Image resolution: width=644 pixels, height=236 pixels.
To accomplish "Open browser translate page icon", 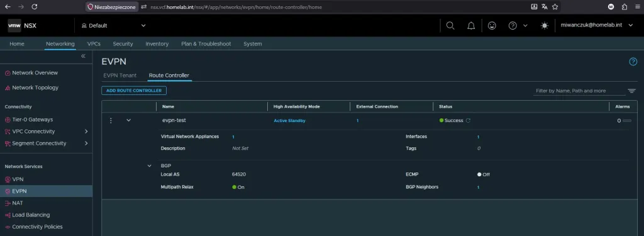I will point(545,6).
